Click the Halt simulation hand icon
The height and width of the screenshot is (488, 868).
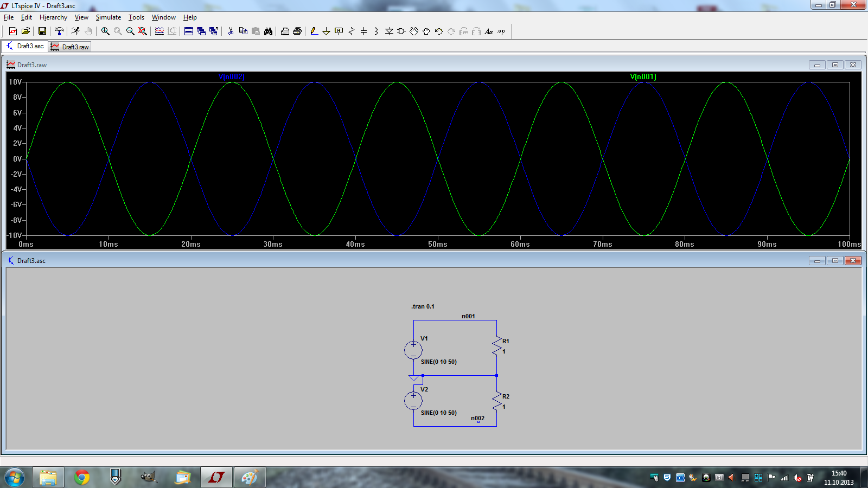[88, 31]
